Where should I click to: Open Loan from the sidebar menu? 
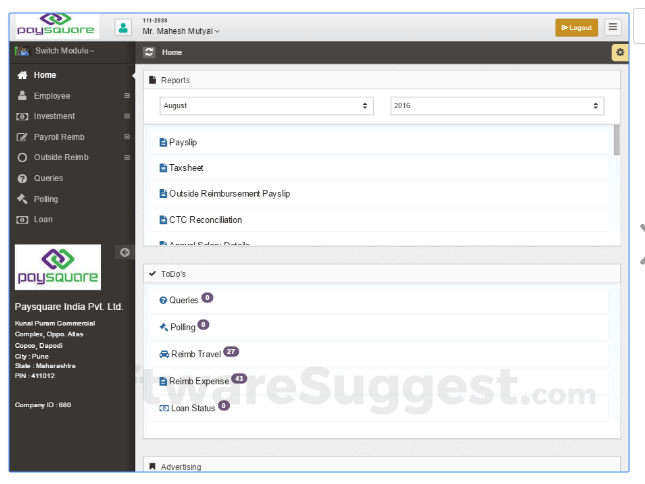pos(42,219)
